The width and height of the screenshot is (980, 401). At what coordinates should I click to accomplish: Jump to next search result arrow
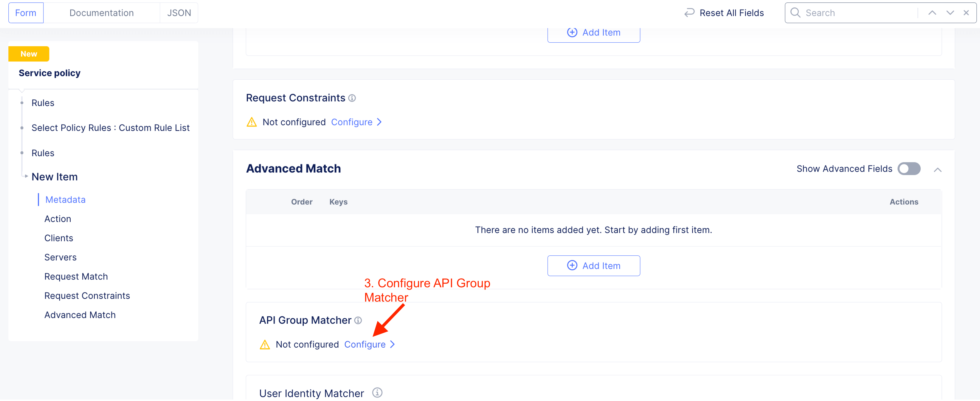coord(950,13)
